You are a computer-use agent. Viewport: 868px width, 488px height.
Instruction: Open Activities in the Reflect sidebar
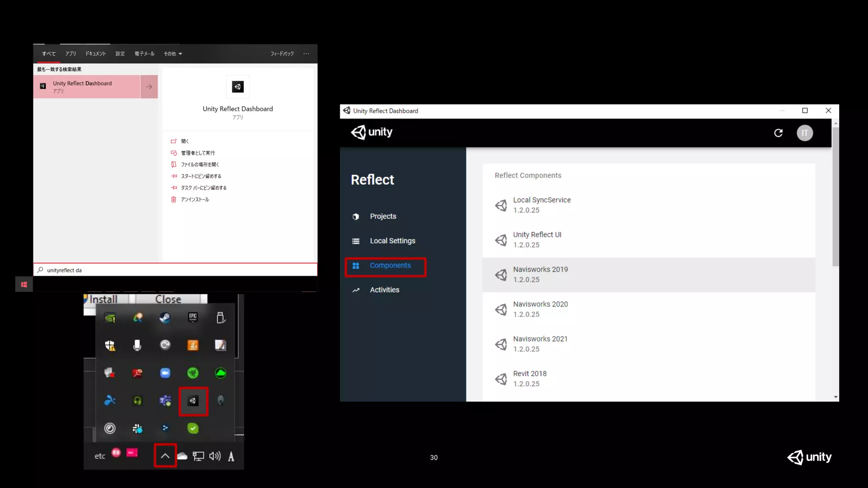[x=384, y=290]
